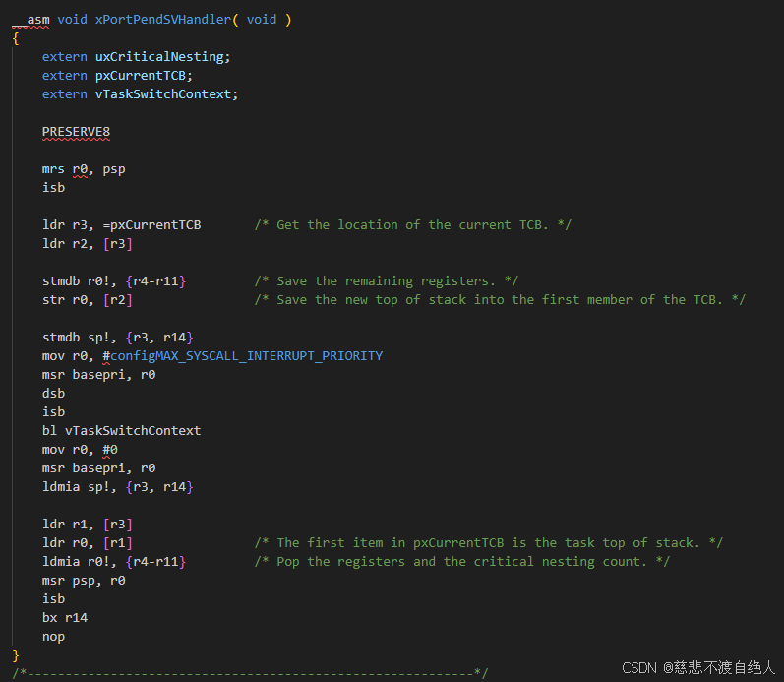Click the configMAX_SYSCALL_INTERRUPT_PRIORITY macro

tap(247, 355)
